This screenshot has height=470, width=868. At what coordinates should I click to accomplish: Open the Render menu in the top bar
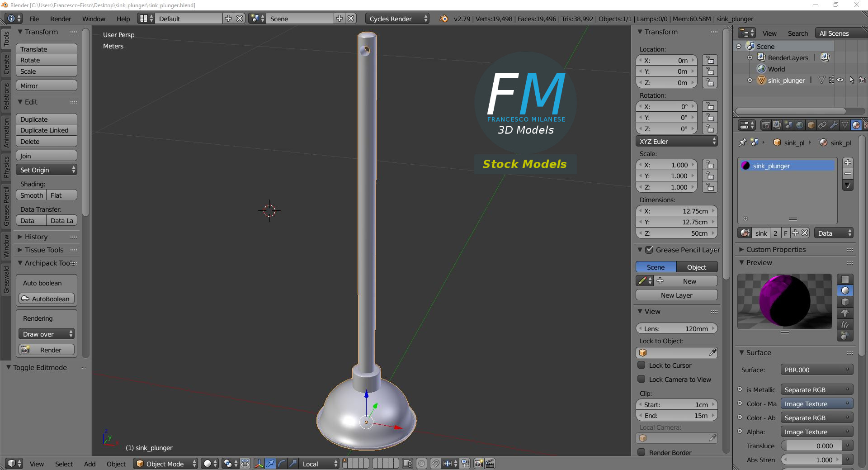pos(61,19)
